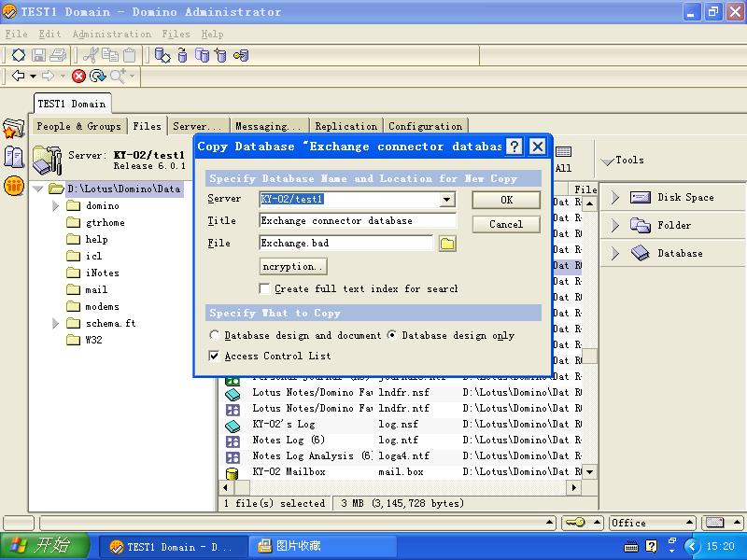Screen dimensions: 747x560
Task: Click the database key icon in toolbar
Action: point(241,56)
